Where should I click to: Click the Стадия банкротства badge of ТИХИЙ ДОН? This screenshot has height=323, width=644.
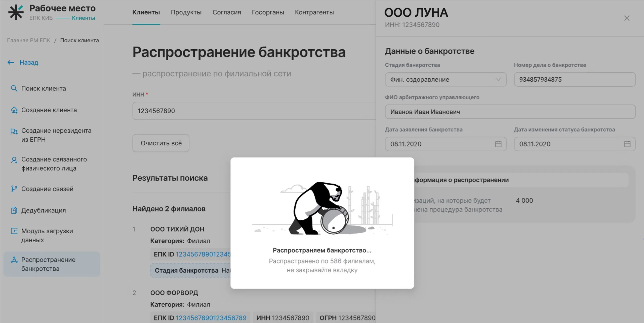[x=190, y=270]
